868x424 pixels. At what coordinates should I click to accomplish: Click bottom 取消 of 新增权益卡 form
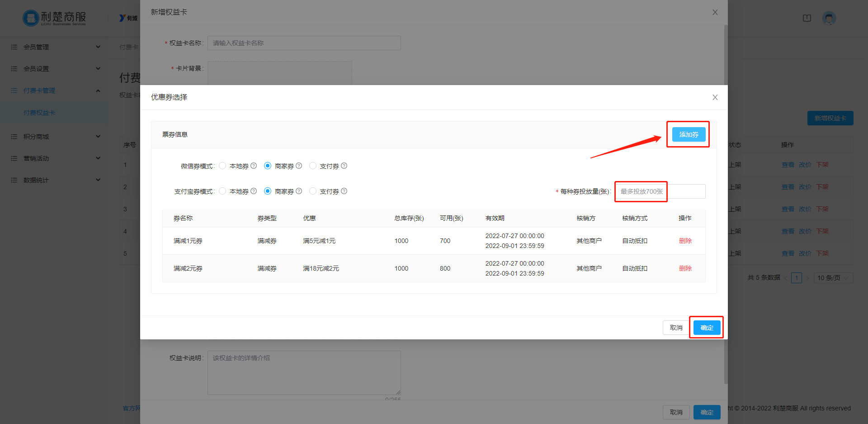pos(676,412)
